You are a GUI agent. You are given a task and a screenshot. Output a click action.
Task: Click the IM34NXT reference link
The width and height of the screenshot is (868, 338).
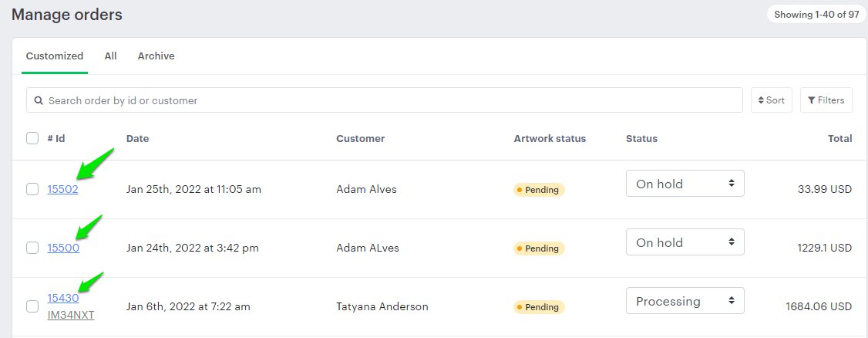tap(71, 315)
